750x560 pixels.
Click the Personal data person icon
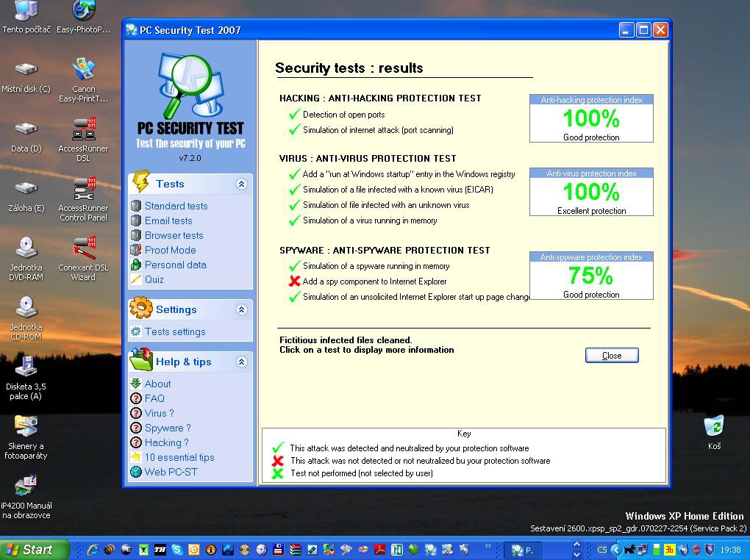click(x=136, y=265)
